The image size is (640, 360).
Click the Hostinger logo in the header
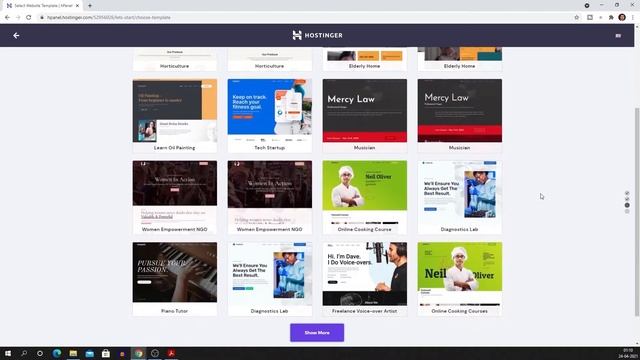pos(318,36)
